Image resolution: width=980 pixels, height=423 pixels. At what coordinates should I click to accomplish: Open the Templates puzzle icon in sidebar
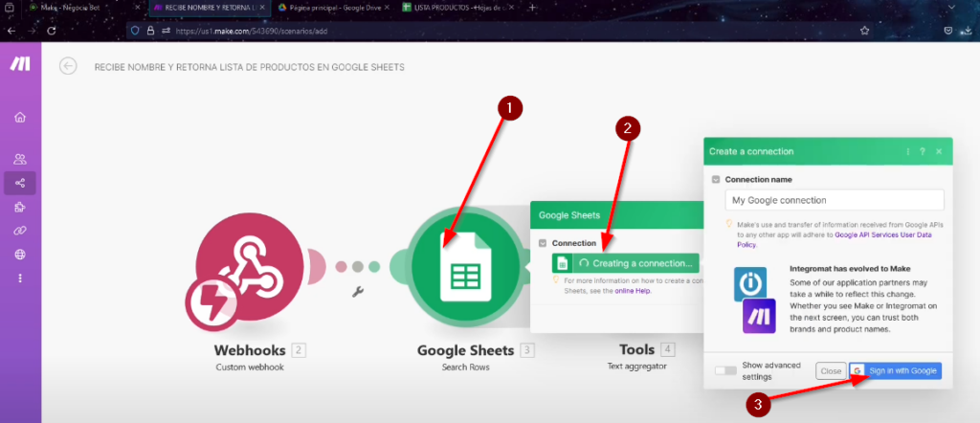click(20, 207)
